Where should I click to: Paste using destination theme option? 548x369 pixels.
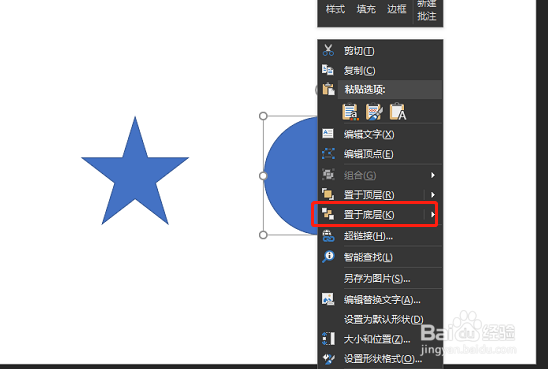point(350,112)
